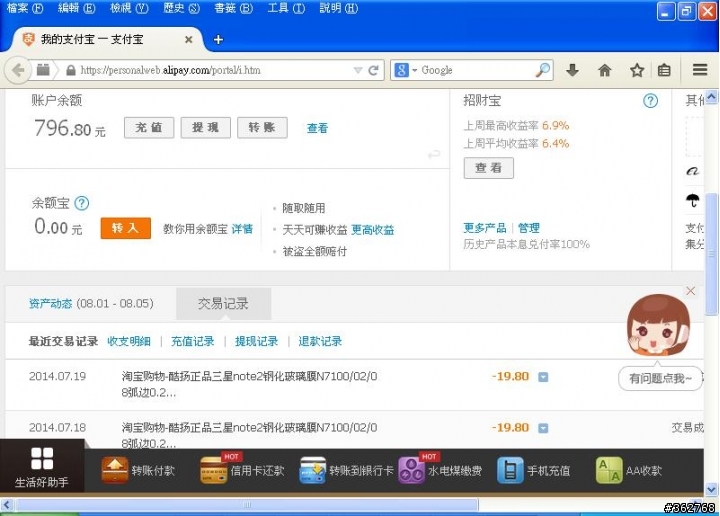Image resolution: width=720 pixels, height=516 pixels.
Task: Open the 转账到银行卡 icon
Action: 312,470
